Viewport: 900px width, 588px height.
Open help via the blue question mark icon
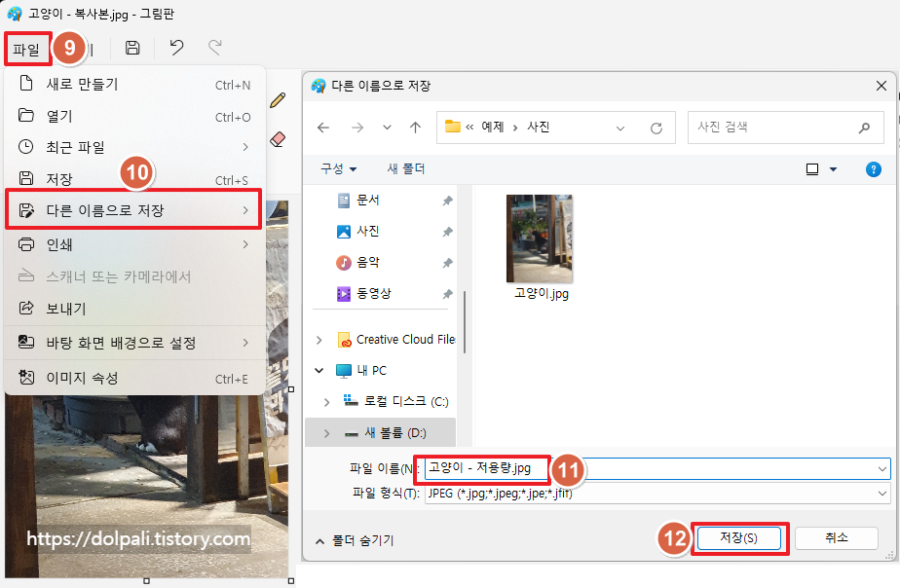(x=874, y=168)
